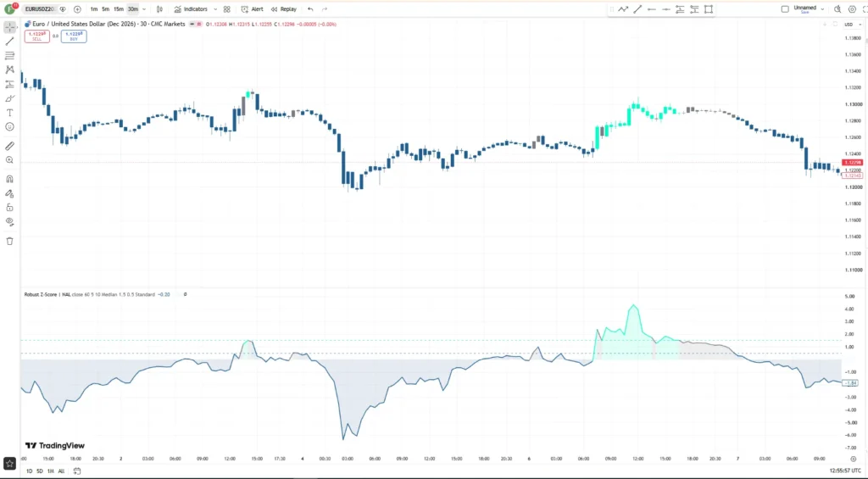Show All data range
Screen dimensions: 868x479
pos(61,471)
